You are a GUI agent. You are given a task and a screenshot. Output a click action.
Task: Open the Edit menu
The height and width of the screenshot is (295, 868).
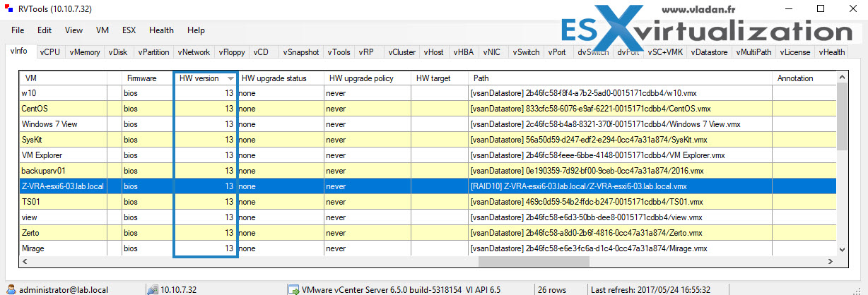(45, 30)
